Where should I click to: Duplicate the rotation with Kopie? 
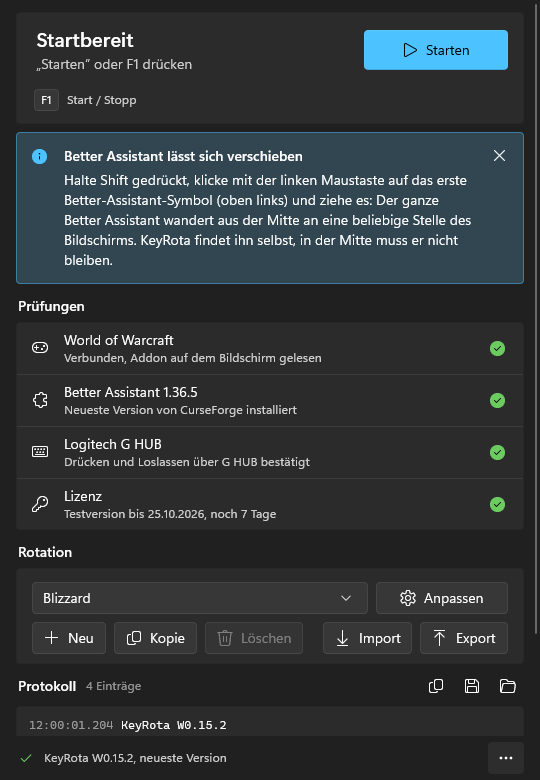point(155,638)
